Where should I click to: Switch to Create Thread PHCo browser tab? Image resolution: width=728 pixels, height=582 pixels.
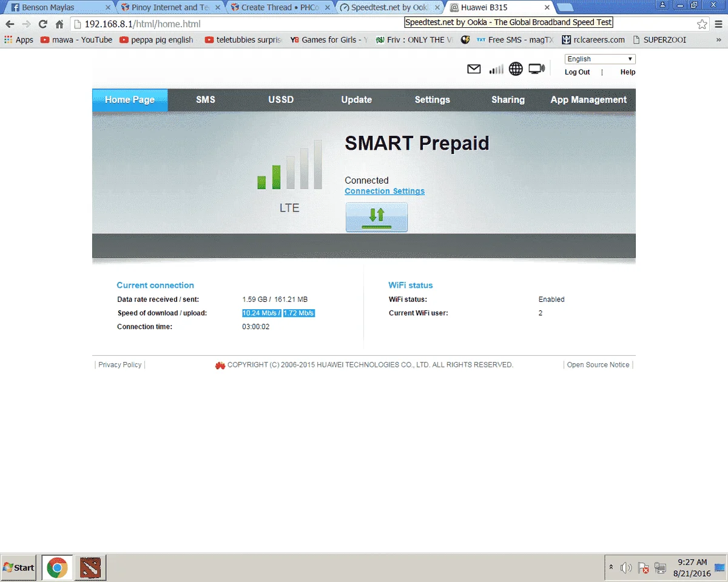[x=280, y=7]
